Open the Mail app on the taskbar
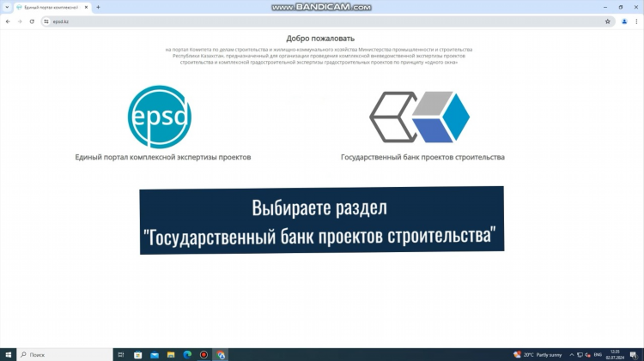The width and height of the screenshot is (644, 361). click(155, 354)
